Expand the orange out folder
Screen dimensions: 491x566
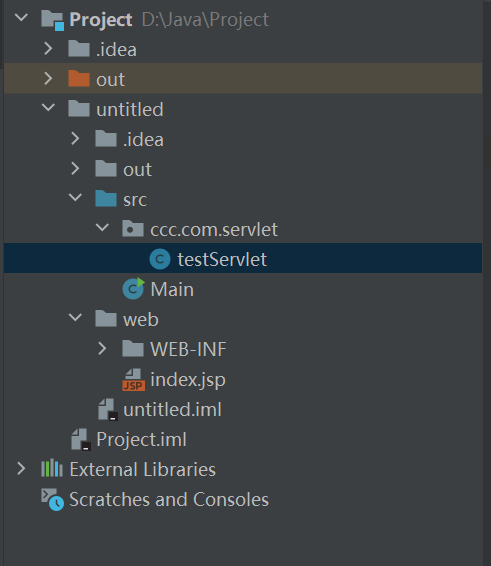[48, 78]
